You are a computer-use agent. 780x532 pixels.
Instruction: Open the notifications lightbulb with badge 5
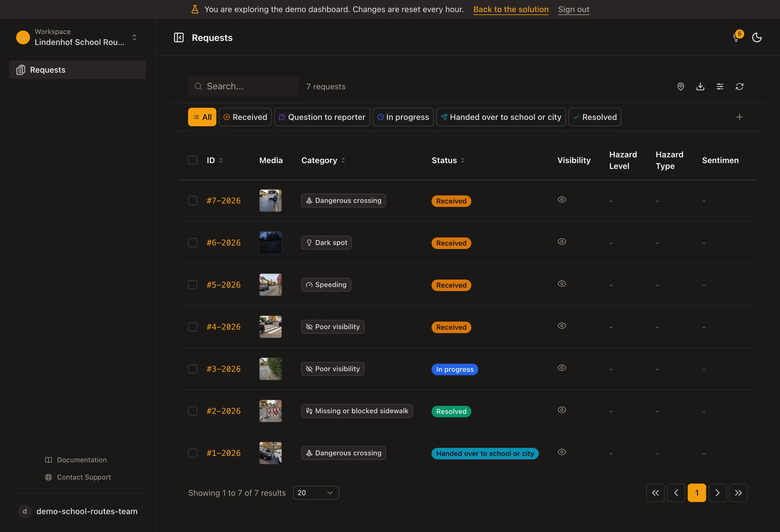click(738, 36)
